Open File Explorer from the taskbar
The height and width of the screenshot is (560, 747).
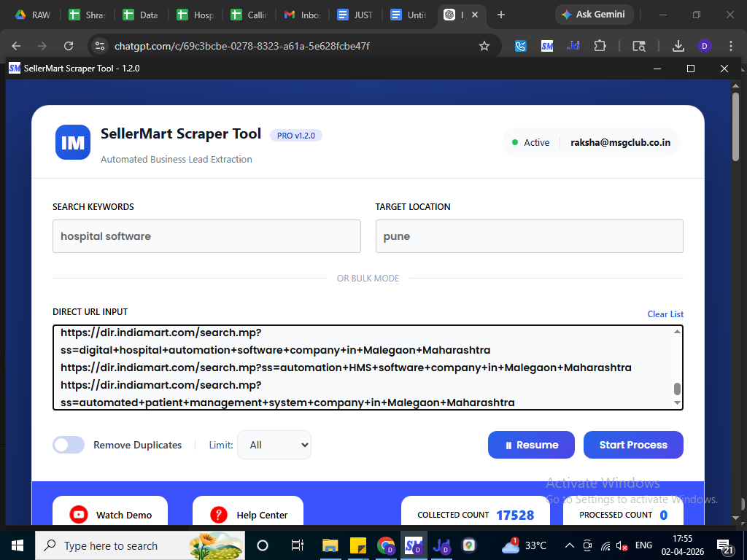(x=330, y=545)
